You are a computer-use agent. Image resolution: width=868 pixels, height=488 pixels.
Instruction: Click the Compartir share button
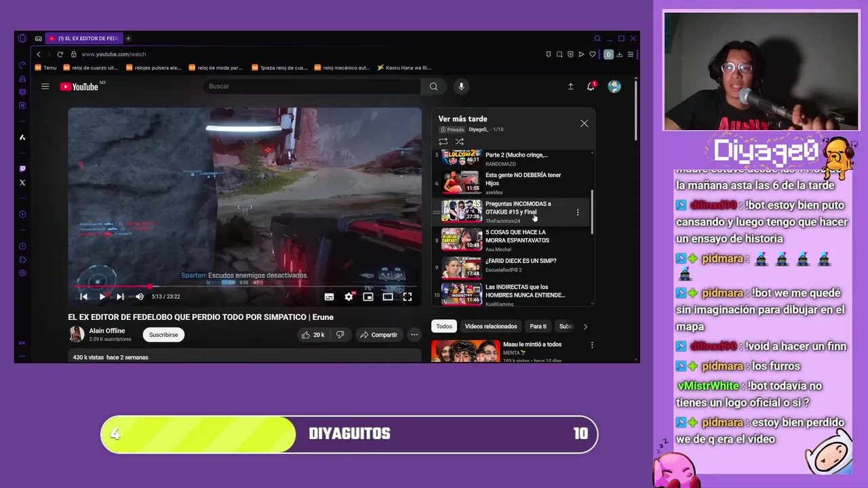[378, 335]
